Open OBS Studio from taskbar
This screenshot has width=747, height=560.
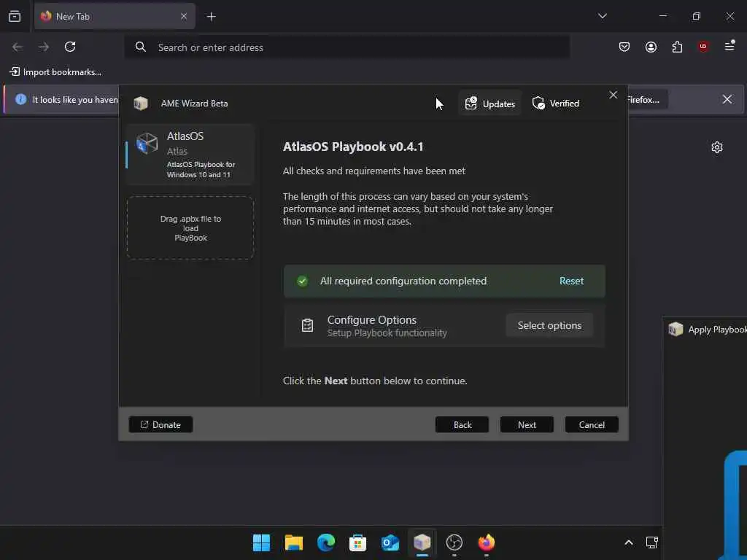tap(454, 542)
